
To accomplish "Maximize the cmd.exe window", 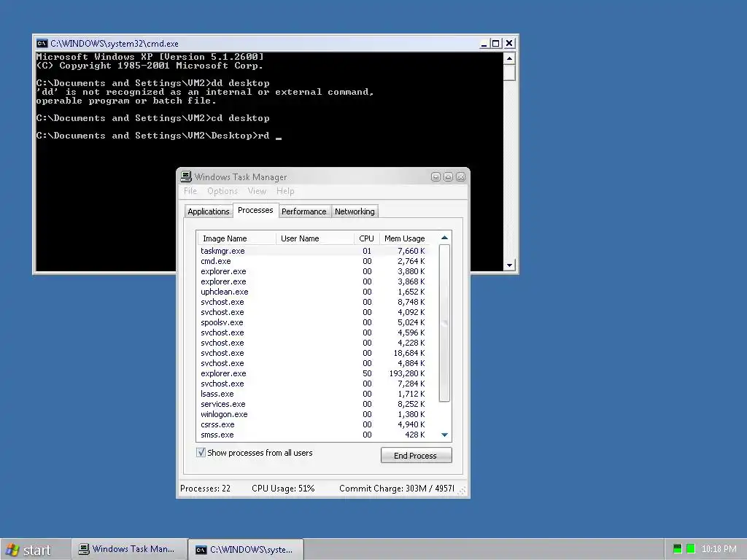I will pyautogui.click(x=496, y=43).
